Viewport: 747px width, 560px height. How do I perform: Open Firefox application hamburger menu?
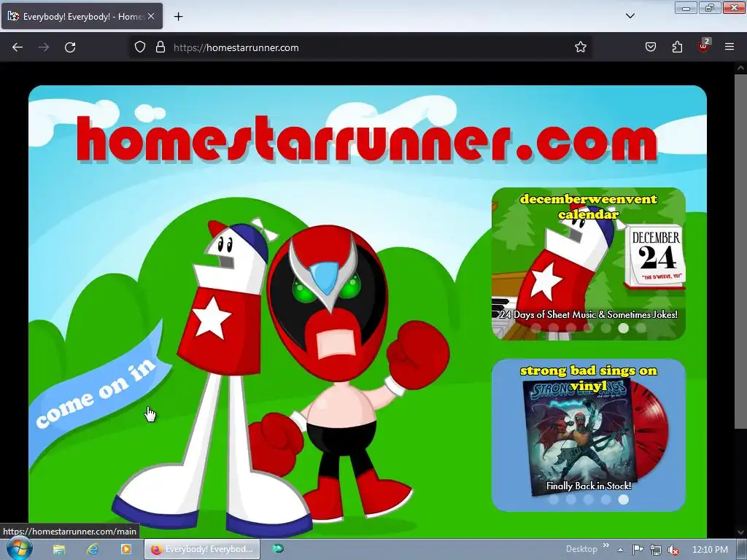click(729, 47)
